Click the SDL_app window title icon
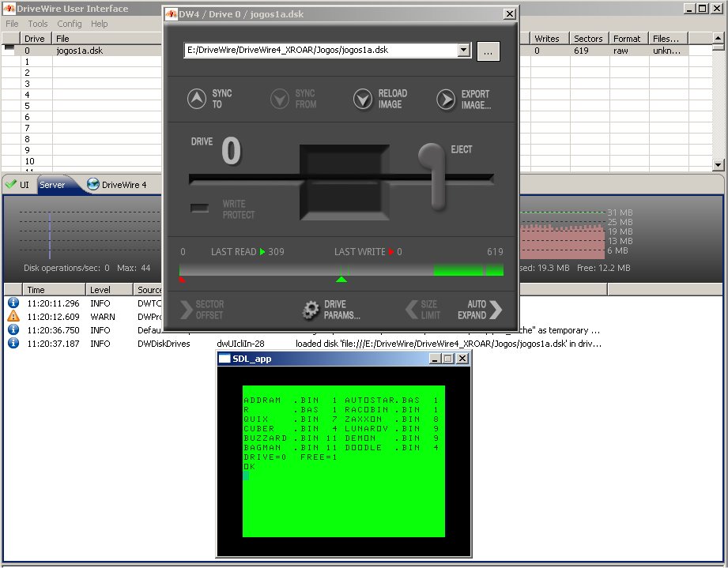Screen dimensions: 728x568 (224, 358)
